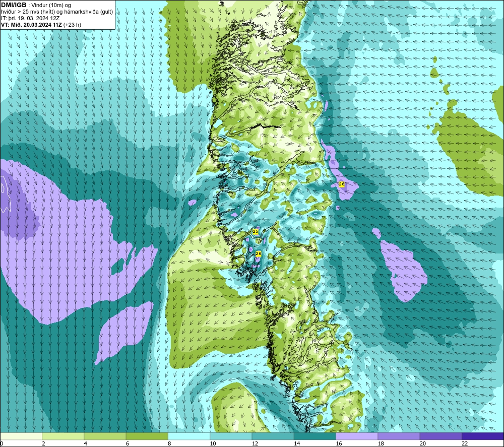Pick the lavender 16–18 legend swatch
Image resolution: width=504 pixels, height=447 pixels.
click(x=357, y=436)
